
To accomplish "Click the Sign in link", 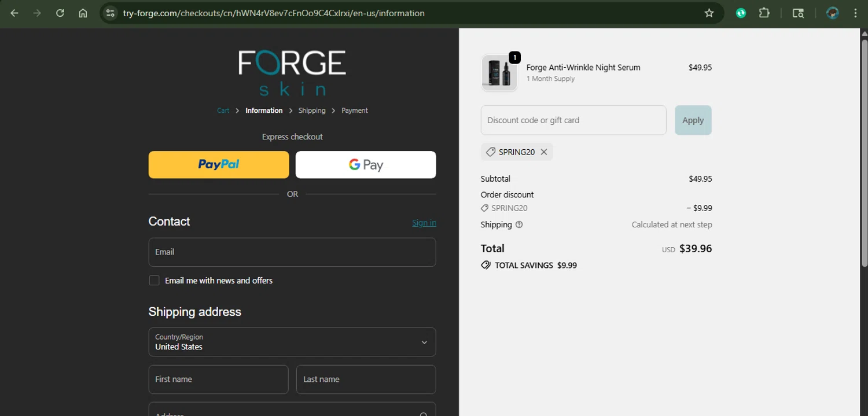I will (424, 223).
